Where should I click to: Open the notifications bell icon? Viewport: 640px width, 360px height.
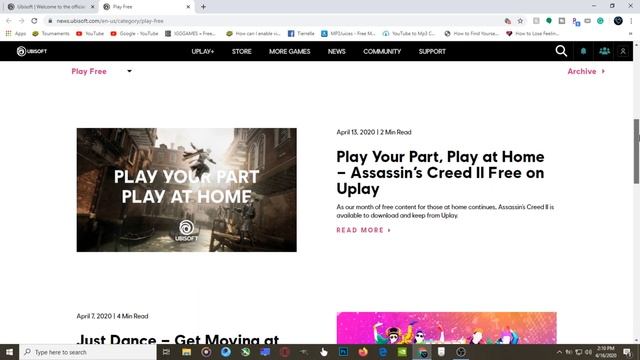583,51
